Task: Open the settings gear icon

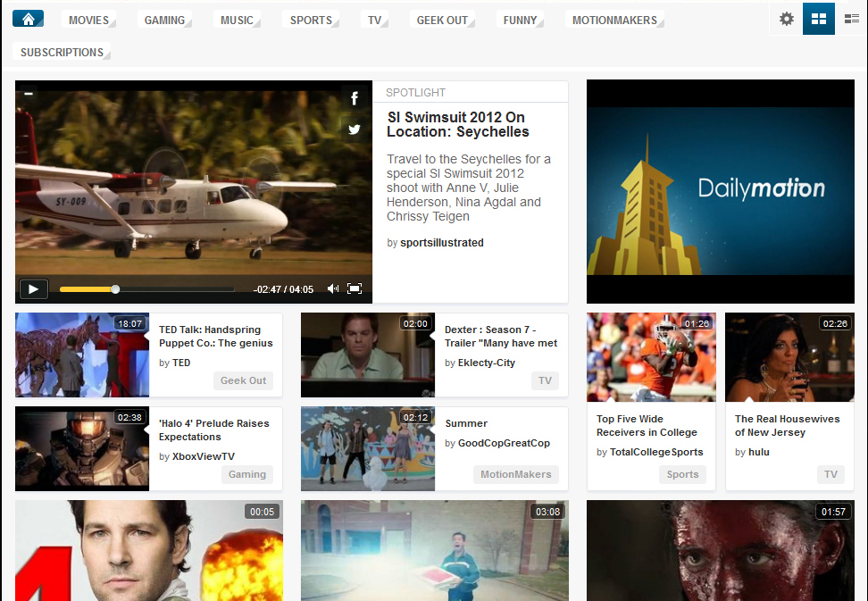Action: pyautogui.click(x=786, y=19)
